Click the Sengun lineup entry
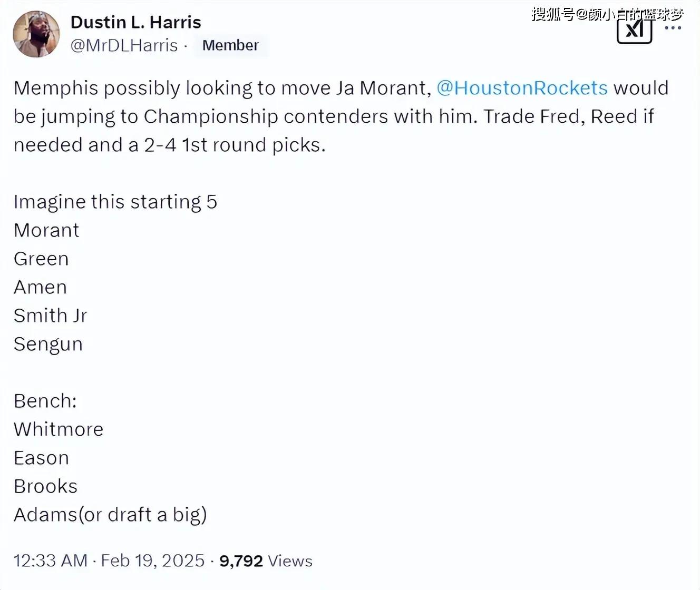 pos(48,345)
